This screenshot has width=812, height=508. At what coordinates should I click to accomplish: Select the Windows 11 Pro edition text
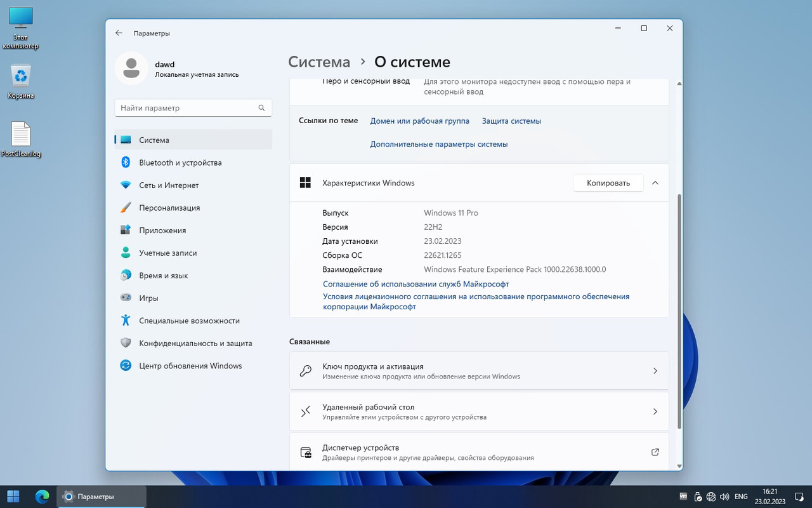tap(451, 213)
